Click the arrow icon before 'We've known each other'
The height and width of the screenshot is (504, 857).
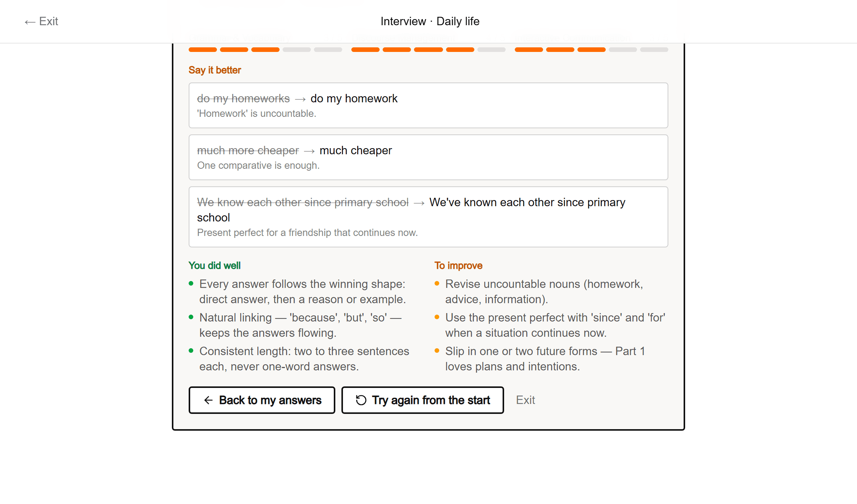[419, 203]
